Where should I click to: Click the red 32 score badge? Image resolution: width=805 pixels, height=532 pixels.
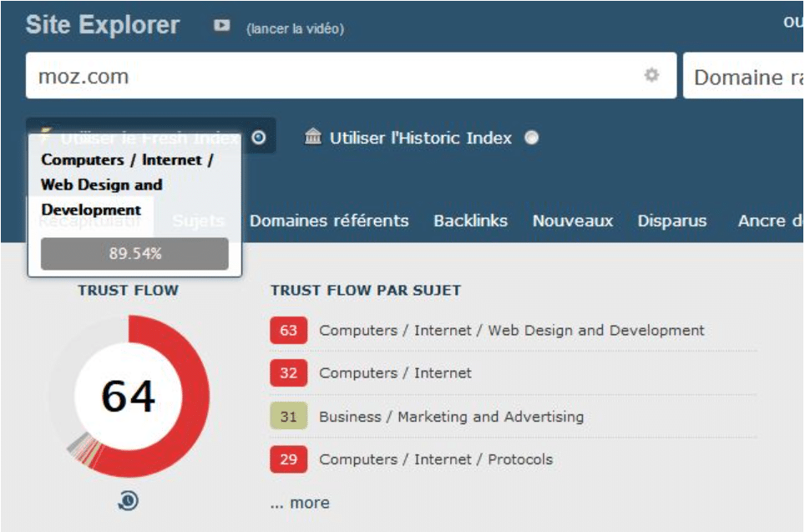tap(289, 372)
